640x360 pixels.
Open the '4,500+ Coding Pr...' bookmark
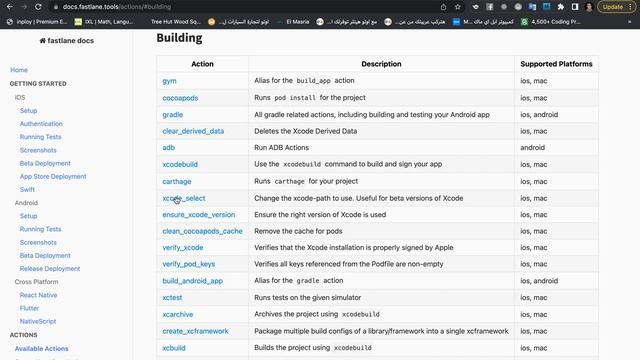551,22
